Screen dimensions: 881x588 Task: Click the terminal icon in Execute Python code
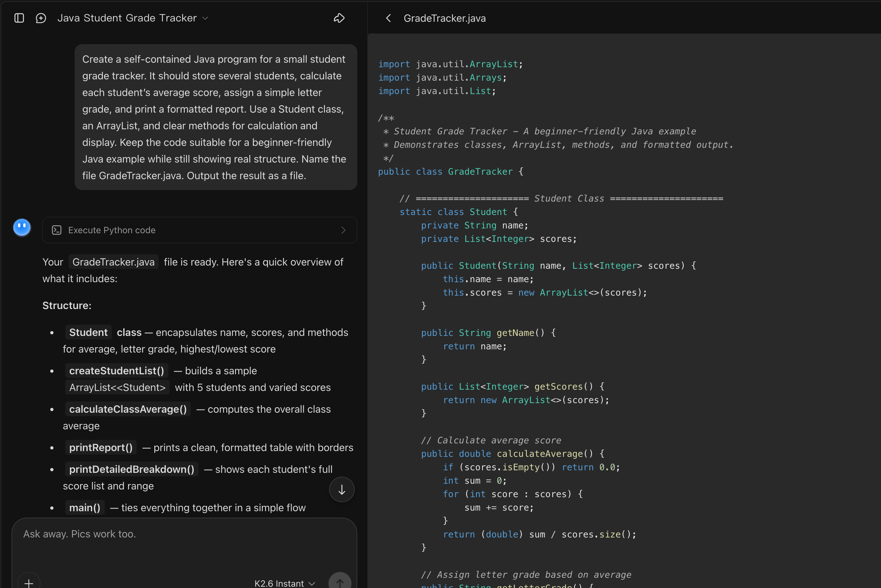(x=57, y=230)
